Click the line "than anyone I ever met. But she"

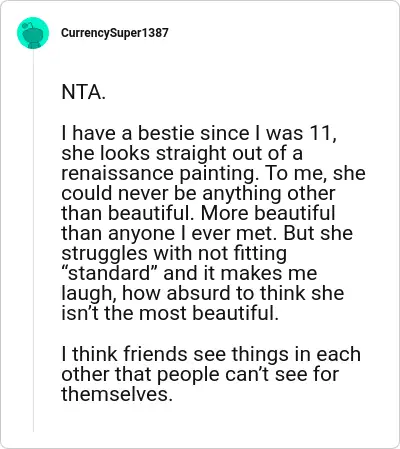click(207, 233)
